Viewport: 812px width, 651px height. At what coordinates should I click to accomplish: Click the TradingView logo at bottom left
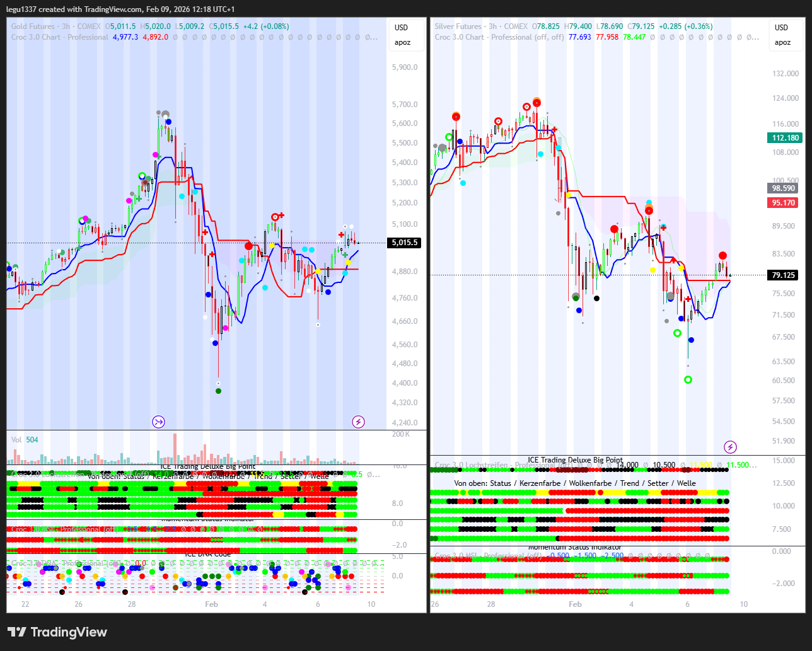point(57,632)
